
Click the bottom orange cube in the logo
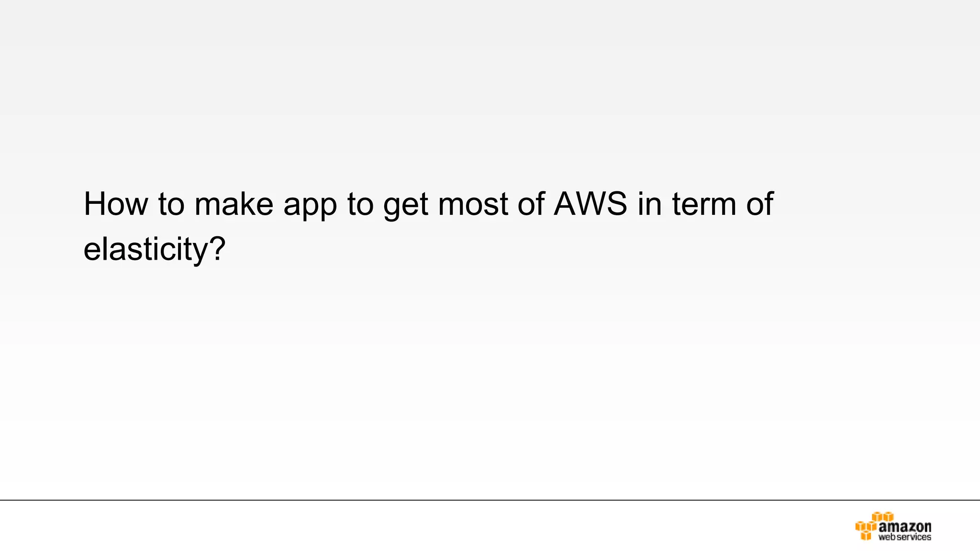tap(866, 536)
